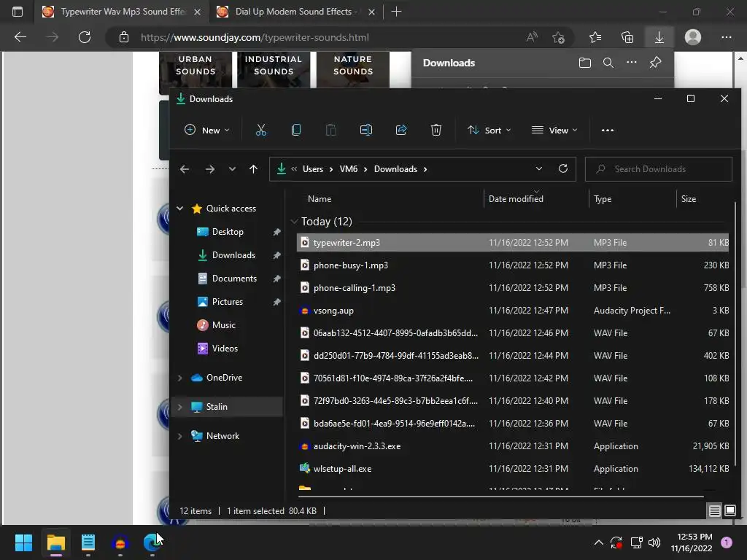The image size is (747, 560).
Task: Select Music in the navigation pane
Action: coord(224,325)
